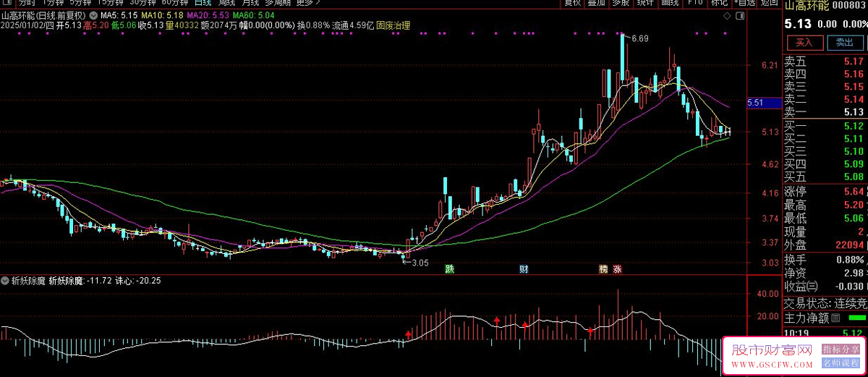Click the 买四 price 5.09
Image resolution: width=868 pixels, height=377 pixels.
(854, 164)
